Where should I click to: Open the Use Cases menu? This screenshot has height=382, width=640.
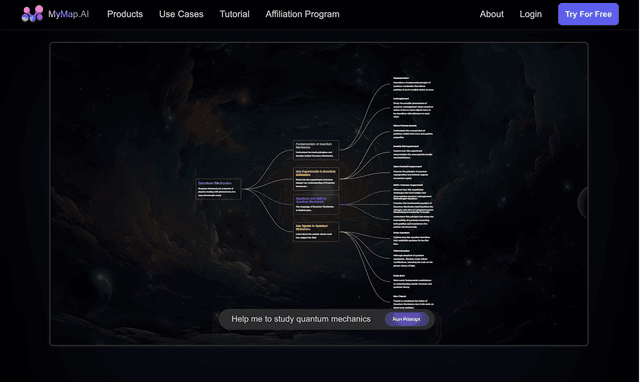(x=181, y=14)
